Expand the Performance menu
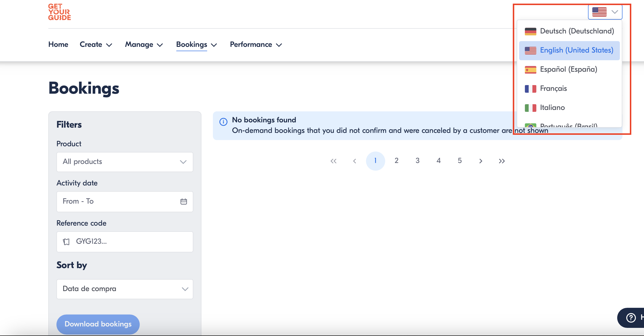The width and height of the screenshot is (644, 336). [x=256, y=44]
